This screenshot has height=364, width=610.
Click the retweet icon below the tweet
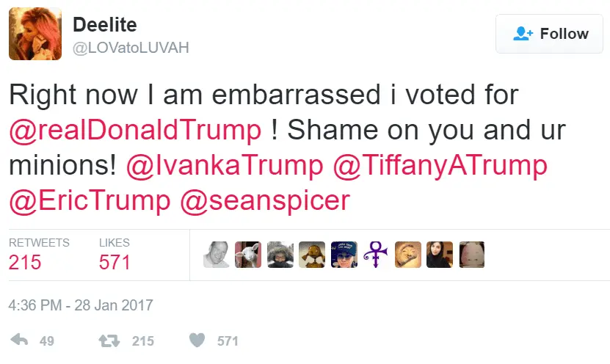(108, 341)
